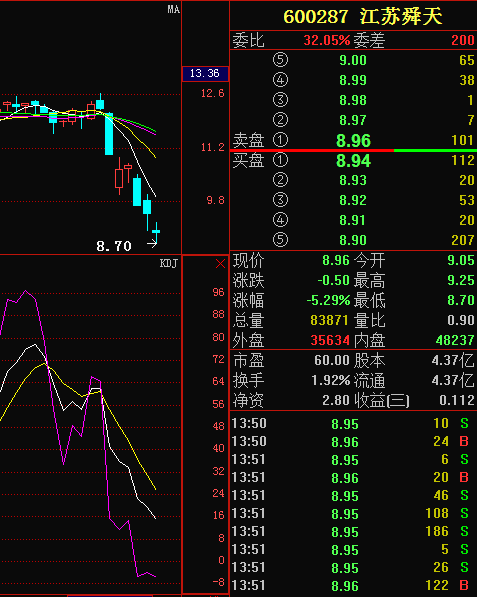Close the KDJ indicator with red X
The image size is (477, 597).
pos(220,263)
